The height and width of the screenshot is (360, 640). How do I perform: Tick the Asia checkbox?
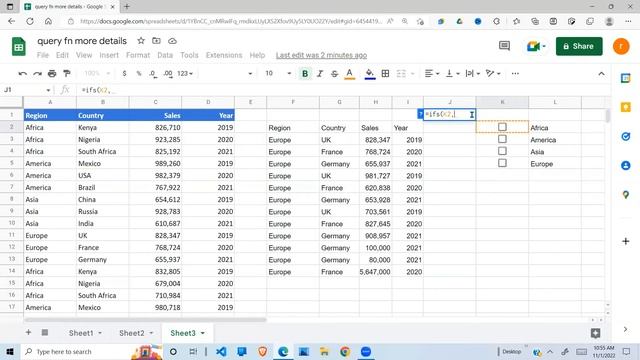[x=502, y=151]
